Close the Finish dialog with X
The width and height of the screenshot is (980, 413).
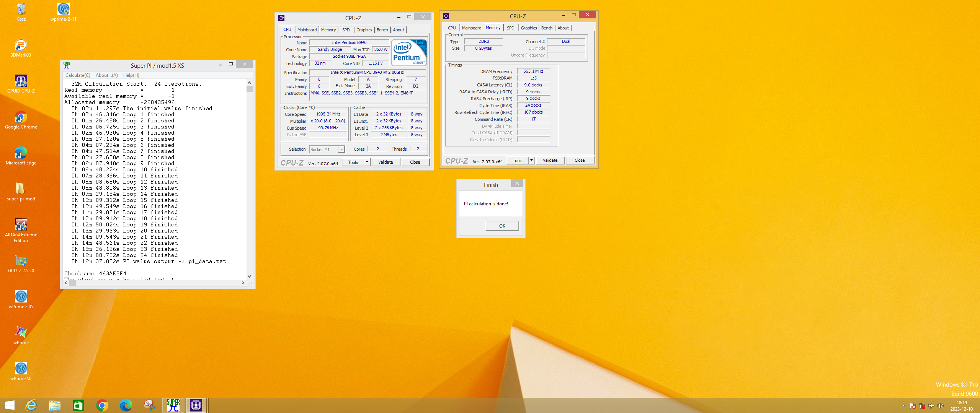click(517, 184)
